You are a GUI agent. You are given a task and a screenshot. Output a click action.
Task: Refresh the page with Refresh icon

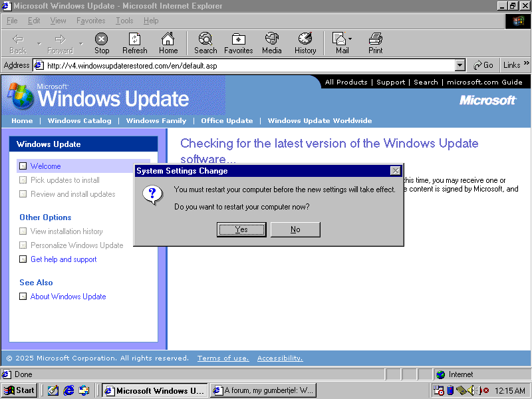point(134,40)
